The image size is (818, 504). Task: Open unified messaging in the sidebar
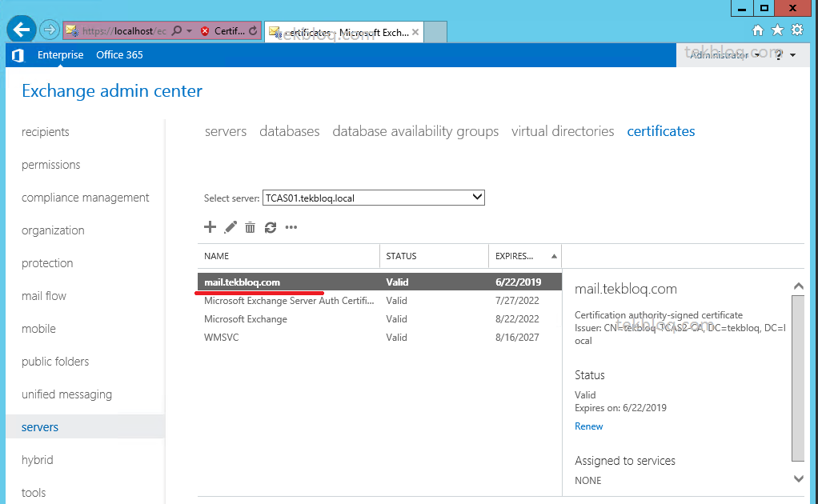66,394
